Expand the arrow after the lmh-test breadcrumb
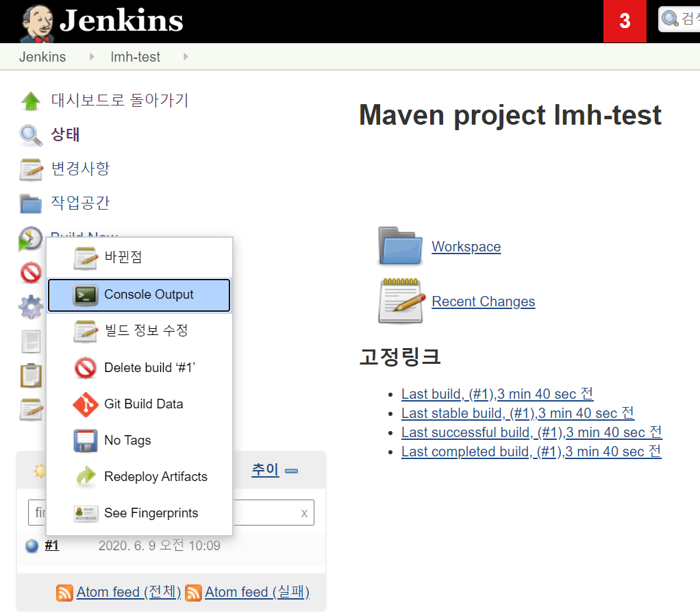Image resolution: width=700 pixels, height=616 pixels. point(186,57)
